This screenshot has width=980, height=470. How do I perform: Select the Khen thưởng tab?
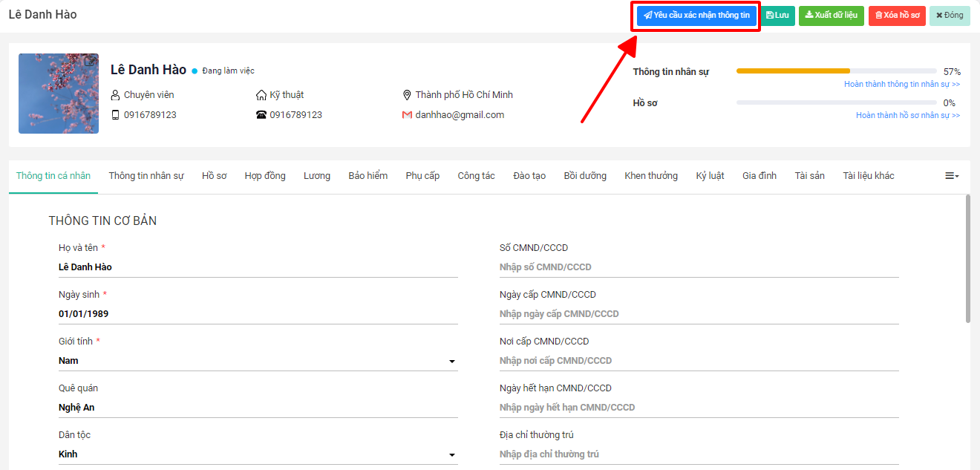[x=651, y=176]
